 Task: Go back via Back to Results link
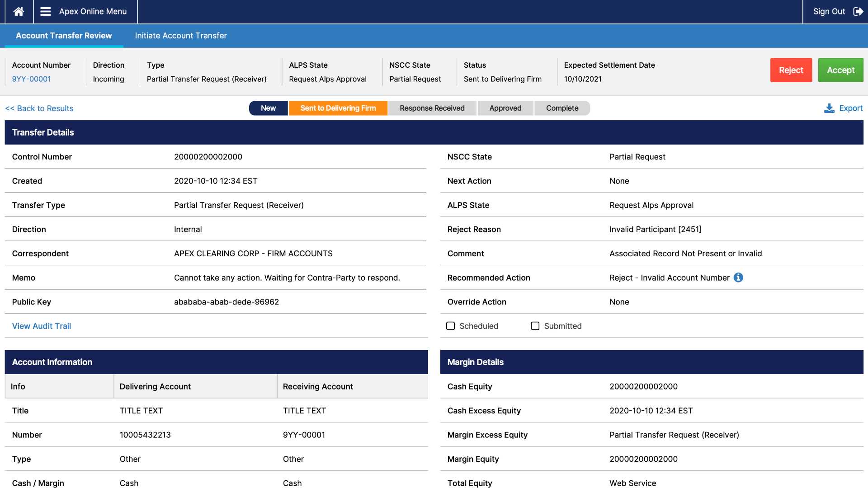coord(39,108)
